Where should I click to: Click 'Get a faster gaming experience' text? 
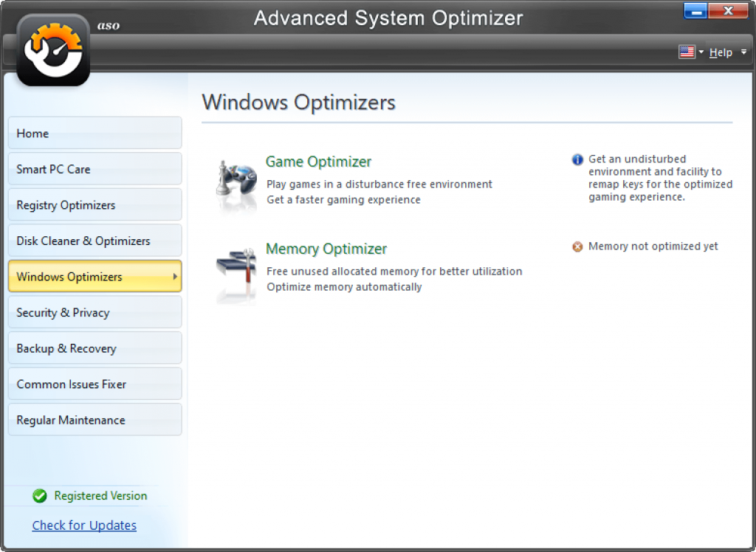[343, 199]
